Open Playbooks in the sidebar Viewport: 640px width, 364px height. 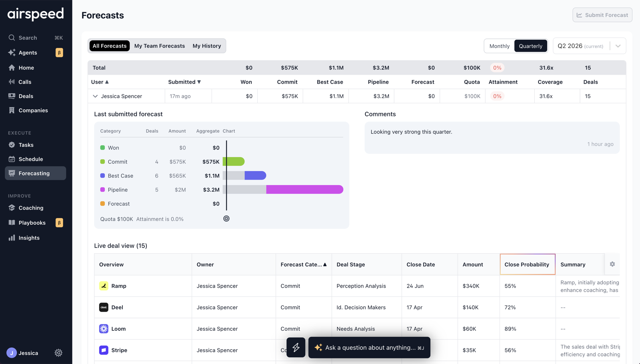[x=36, y=223]
